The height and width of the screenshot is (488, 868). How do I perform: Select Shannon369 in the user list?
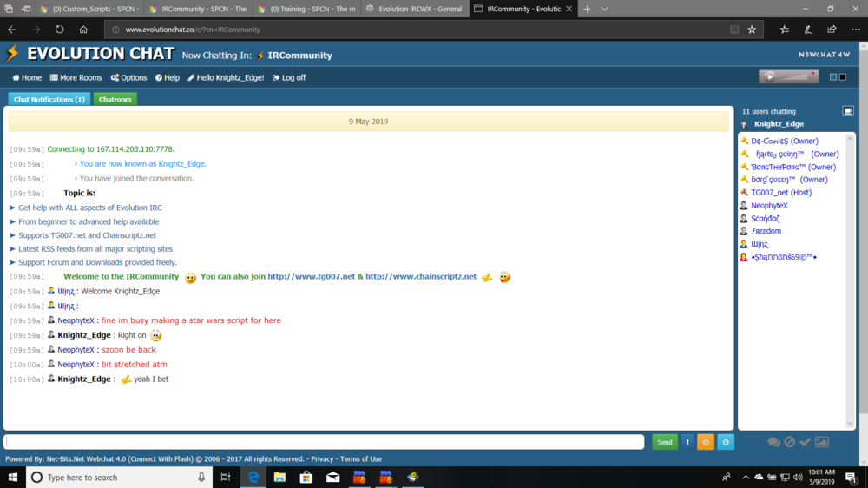tap(783, 257)
